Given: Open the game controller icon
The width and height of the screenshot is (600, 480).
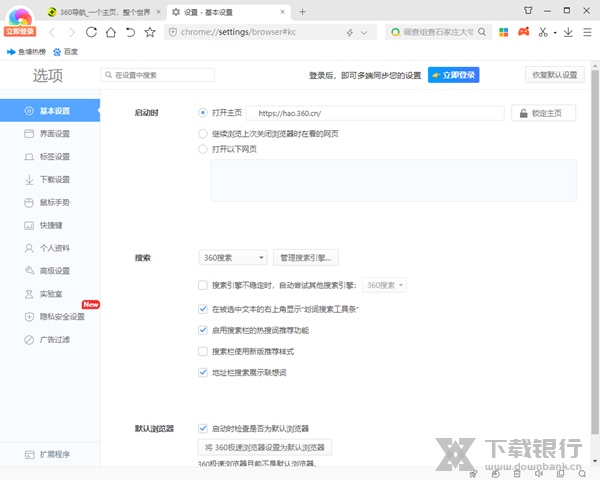Looking at the screenshot, I should click(x=521, y=32).
